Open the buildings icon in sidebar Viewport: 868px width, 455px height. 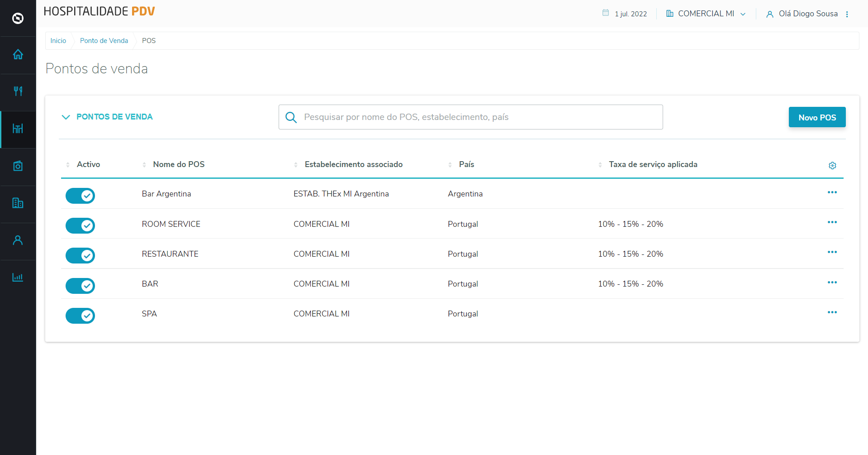(18, 203)
